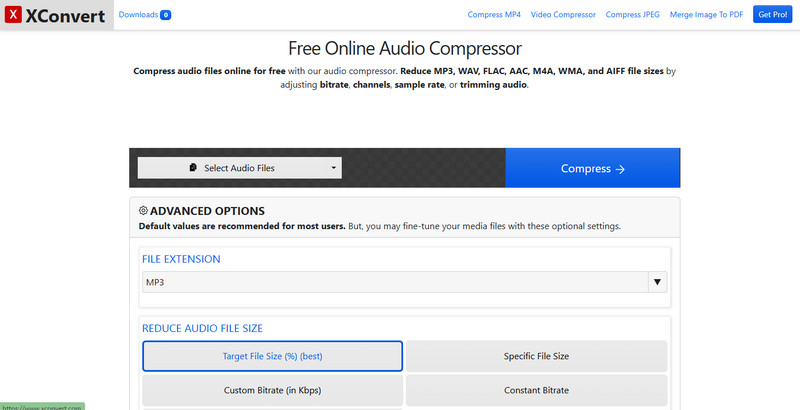
Task: Click the Downloads count badge
Action: (165, 15)
